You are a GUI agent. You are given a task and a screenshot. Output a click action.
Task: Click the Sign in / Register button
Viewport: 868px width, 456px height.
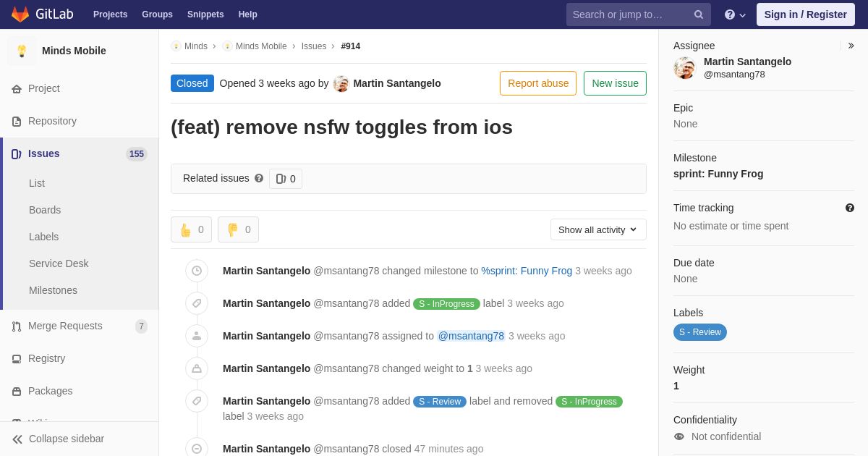(805, 14)
